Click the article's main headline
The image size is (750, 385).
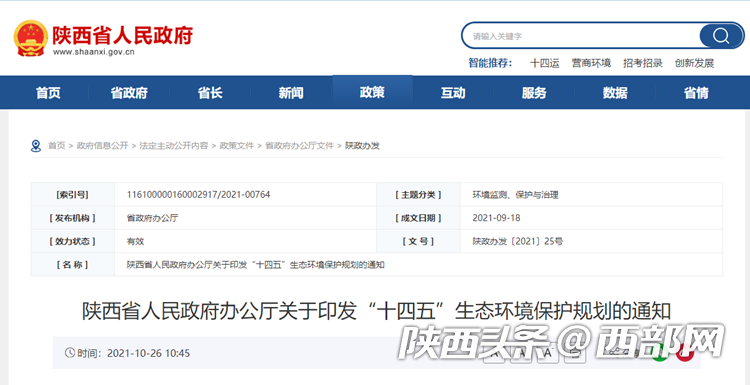tap(377, 311)
